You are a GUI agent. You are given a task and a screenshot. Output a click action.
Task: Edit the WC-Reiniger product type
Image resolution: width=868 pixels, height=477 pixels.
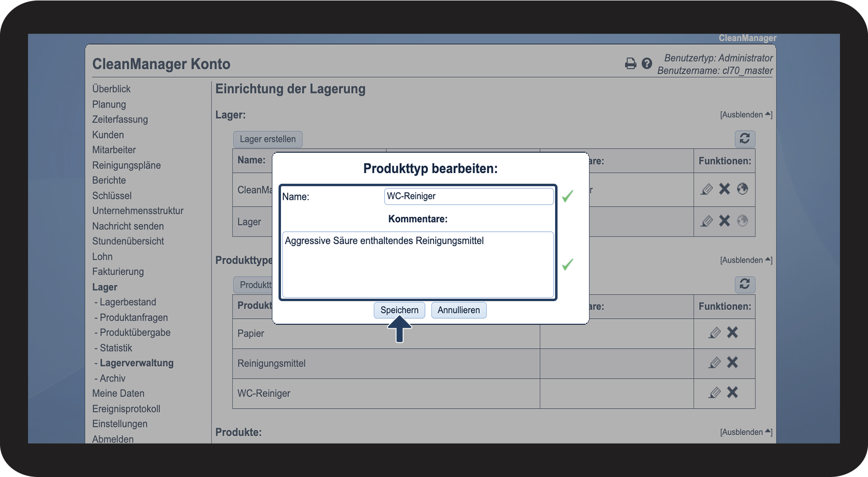point(715,393)
